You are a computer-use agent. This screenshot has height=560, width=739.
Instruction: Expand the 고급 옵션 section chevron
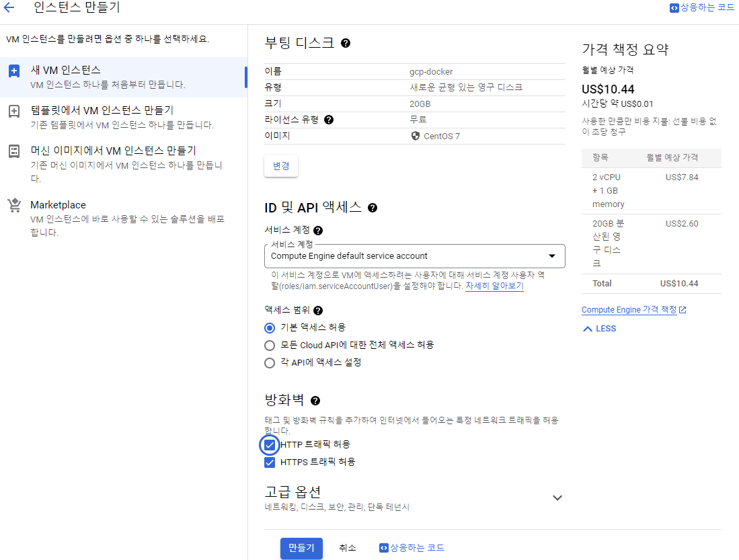click(x=557, y=497)
